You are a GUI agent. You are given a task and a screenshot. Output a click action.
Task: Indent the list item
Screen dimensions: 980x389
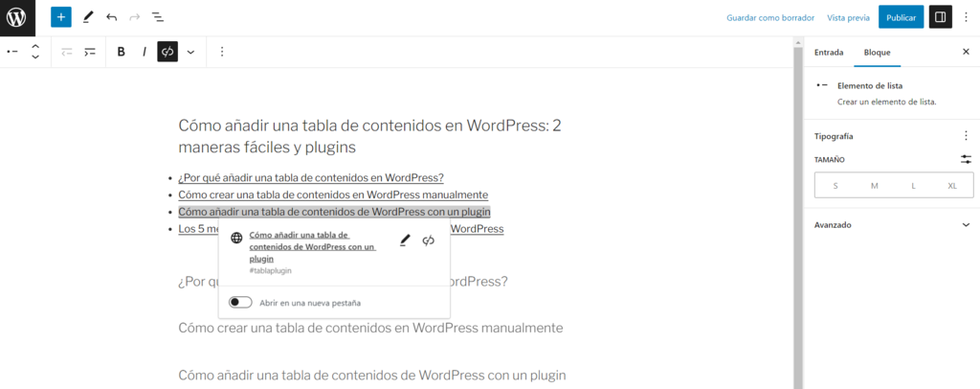pos(90,52)
